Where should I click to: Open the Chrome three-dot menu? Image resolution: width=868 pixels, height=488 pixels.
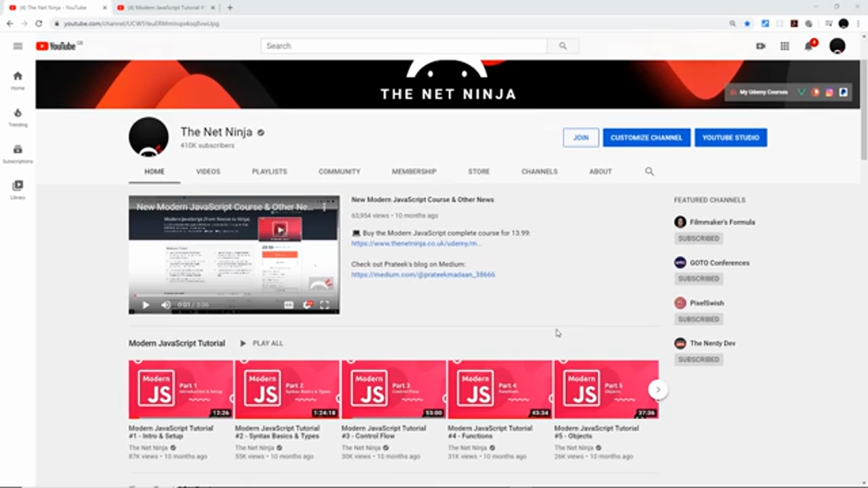(858, 23)
